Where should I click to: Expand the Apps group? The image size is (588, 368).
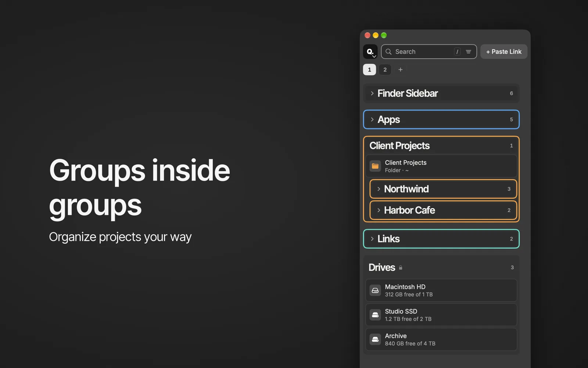372,120
